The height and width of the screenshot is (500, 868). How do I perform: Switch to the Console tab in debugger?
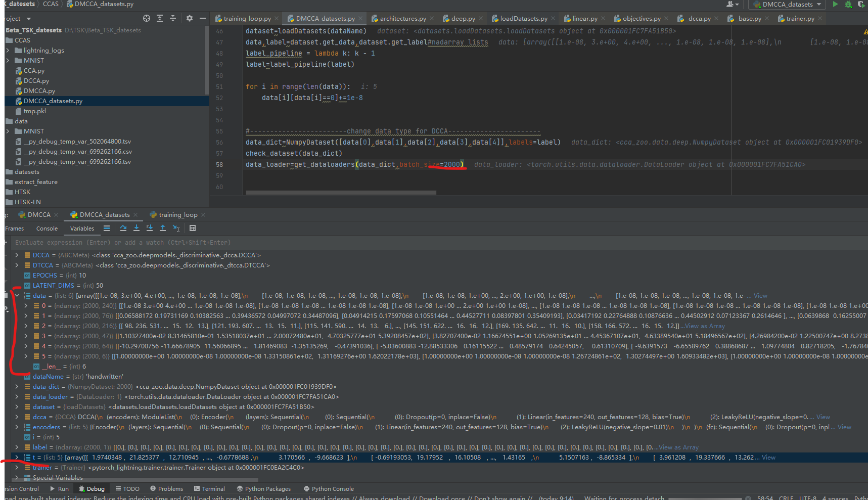coord(47,228)
